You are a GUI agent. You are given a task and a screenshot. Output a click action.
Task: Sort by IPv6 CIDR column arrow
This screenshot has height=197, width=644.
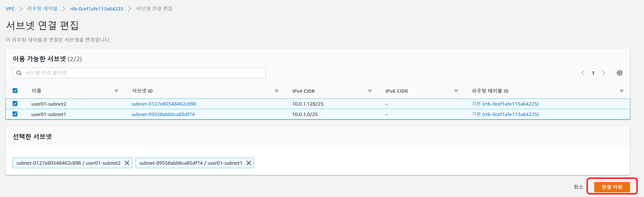click(x=456, y=91)
